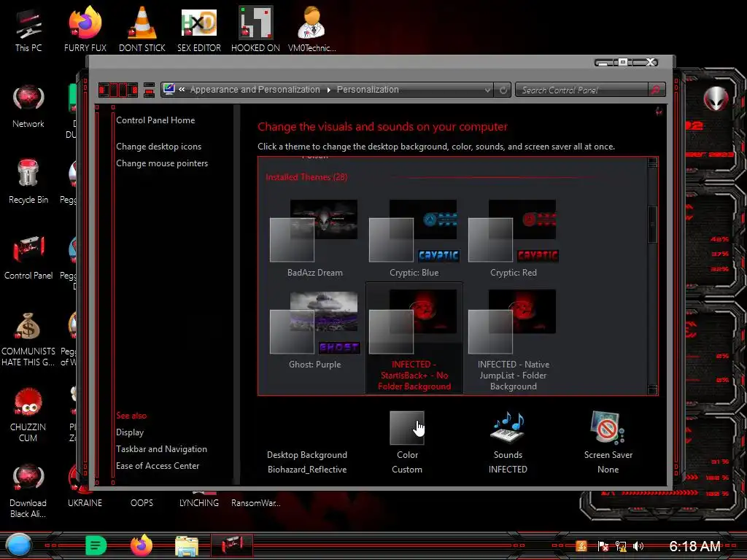This screenshot has height=560, width=747.
Task: Select the Cryptic: Blue theme
Action: [414, 238]
